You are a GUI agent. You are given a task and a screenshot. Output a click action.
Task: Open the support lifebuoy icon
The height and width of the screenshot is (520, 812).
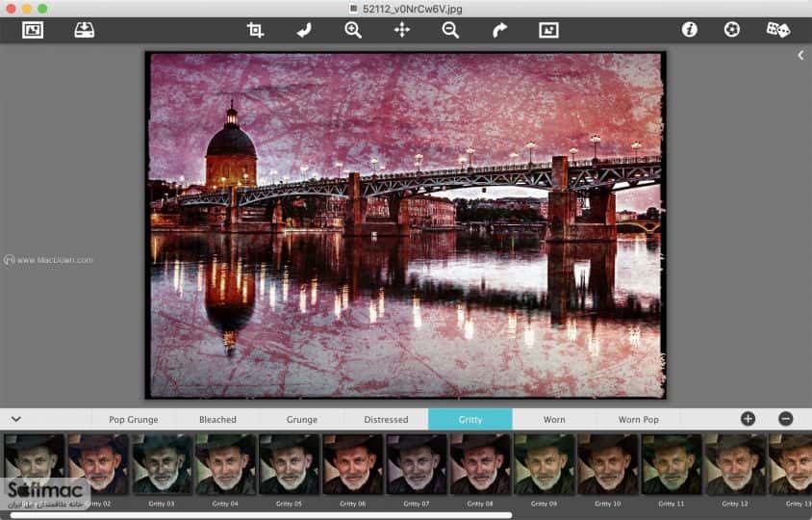pyautogui.click(x=732, y=30)
